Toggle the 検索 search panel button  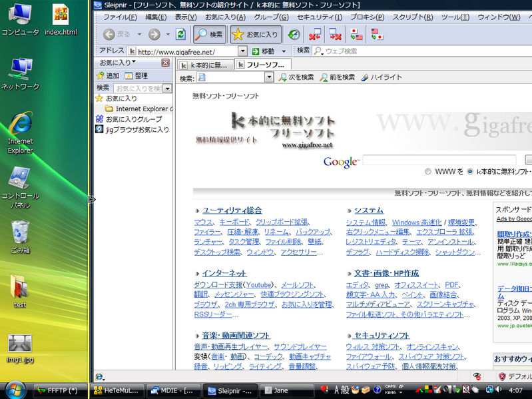(209, 34)
